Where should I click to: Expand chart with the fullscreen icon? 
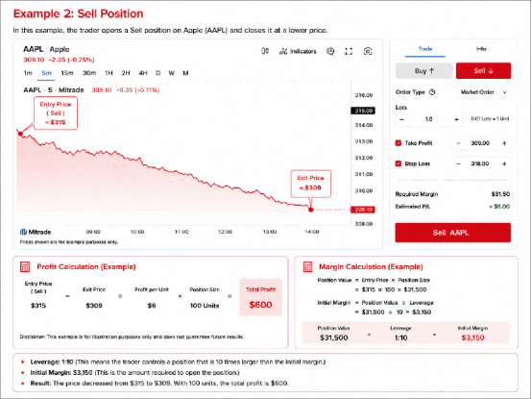click(349, 51)
